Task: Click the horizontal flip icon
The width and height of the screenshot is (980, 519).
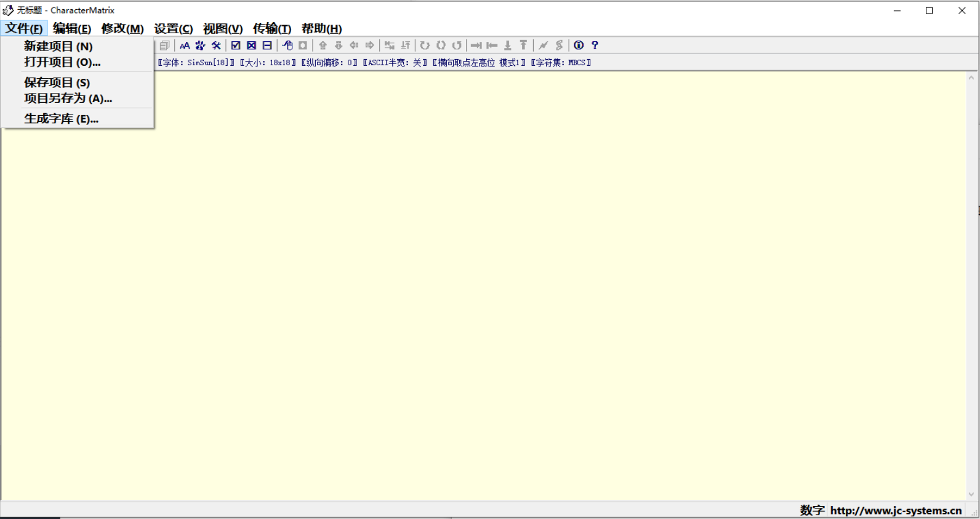Action: coord(390,46)
